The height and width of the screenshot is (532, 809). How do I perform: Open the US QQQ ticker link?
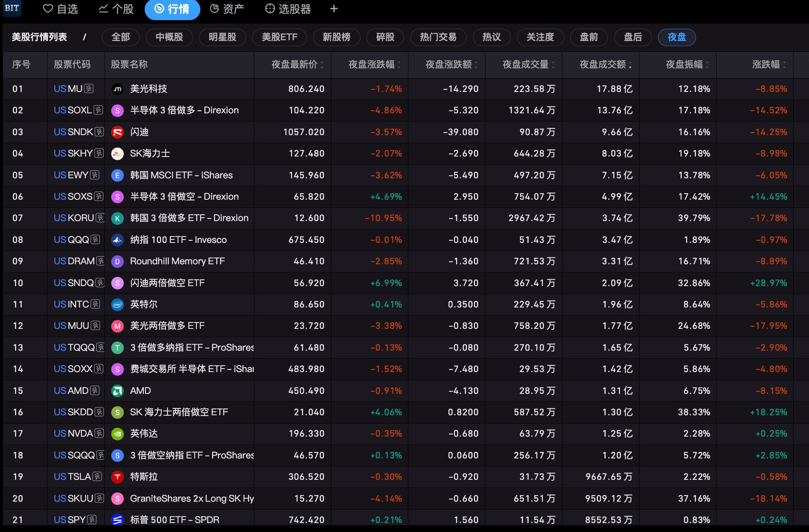(71, 240)
